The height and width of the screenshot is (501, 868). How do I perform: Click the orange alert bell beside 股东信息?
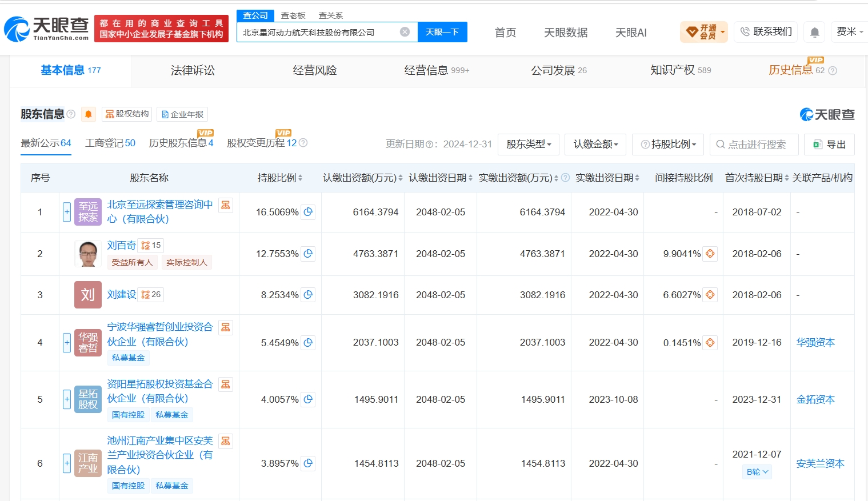88,114
